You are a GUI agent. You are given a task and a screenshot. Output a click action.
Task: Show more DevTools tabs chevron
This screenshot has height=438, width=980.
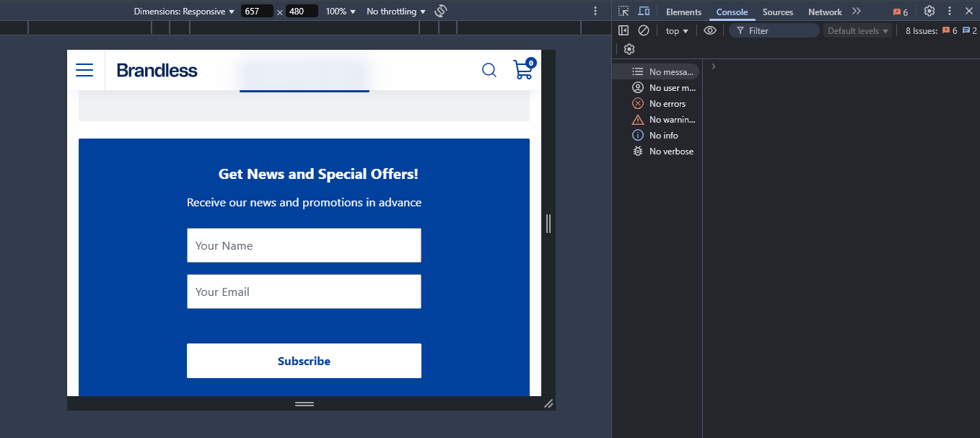pyautogui.click(x=857, y=11)
